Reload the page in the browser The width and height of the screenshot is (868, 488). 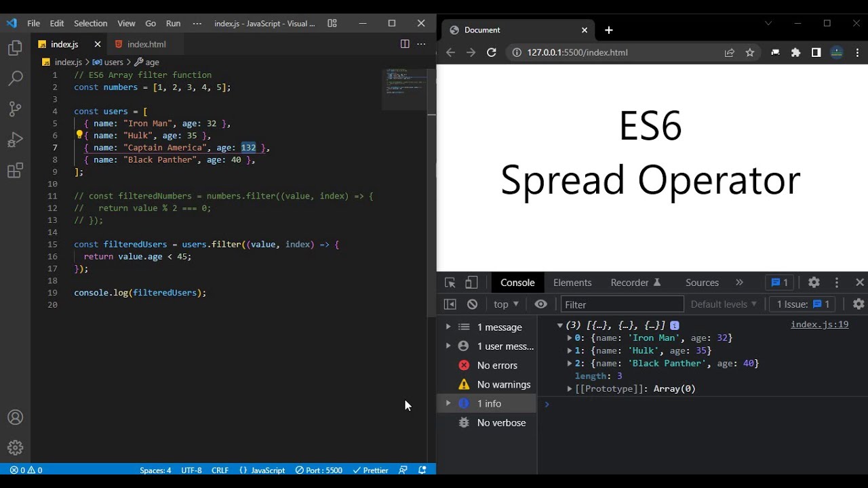coord(492,52)
